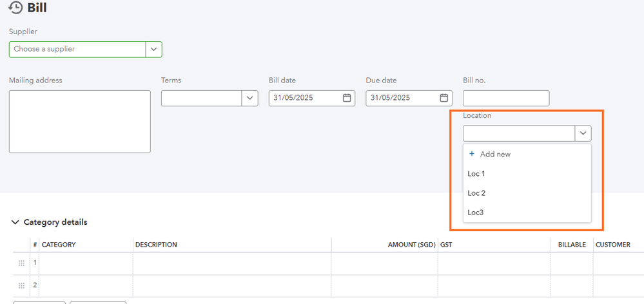Click the Description cell in row 2
The image size is (644, 304).
231,285
